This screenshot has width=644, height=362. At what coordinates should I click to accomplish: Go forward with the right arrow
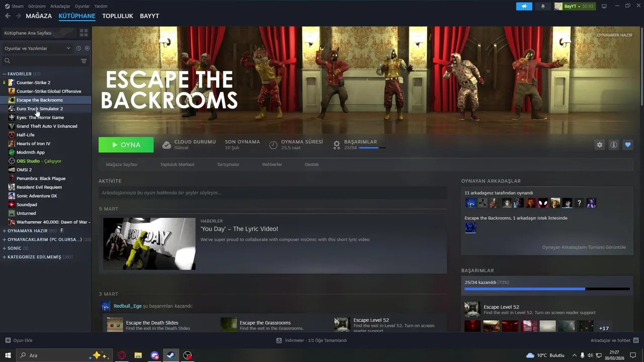(18, 16)
